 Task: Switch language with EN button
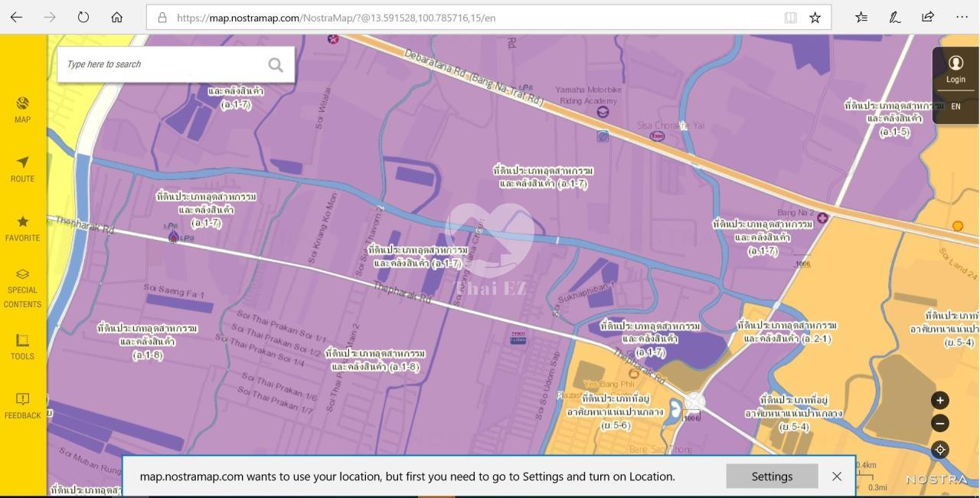point(955,106)
